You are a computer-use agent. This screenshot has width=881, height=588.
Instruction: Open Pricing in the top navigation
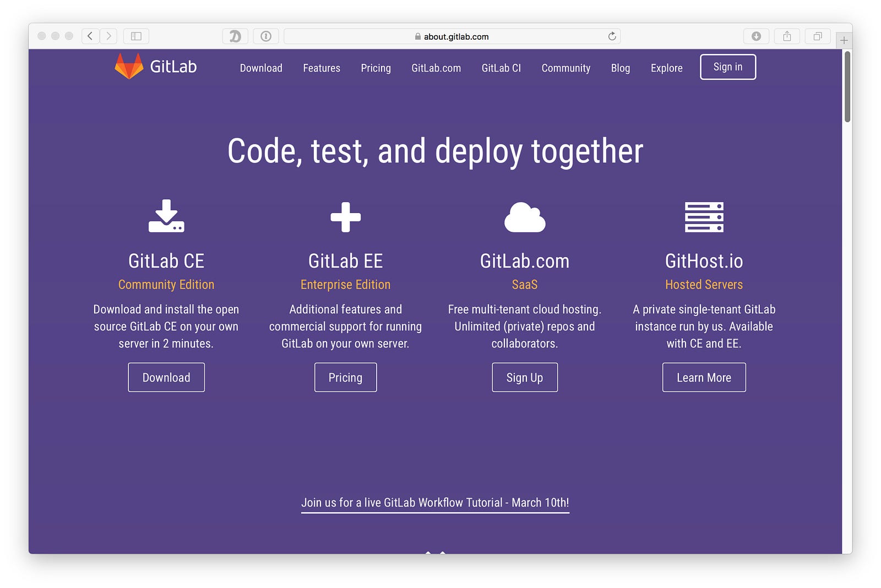tap(376, 68)
